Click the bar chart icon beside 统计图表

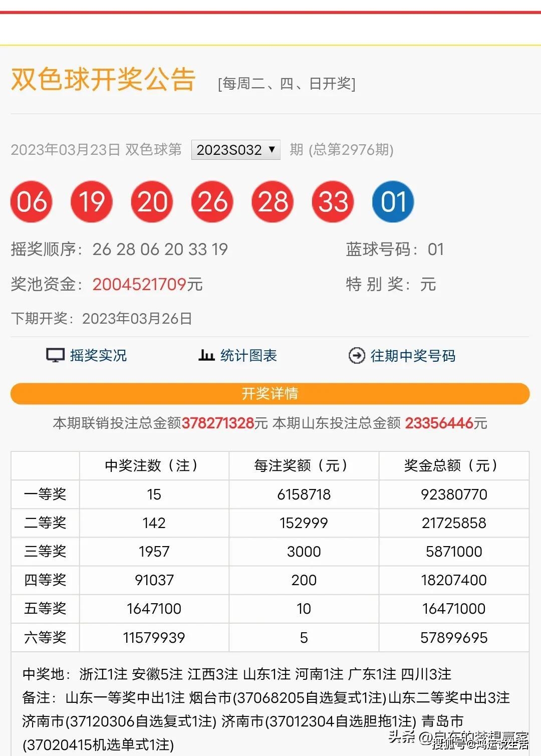[206, 355]
